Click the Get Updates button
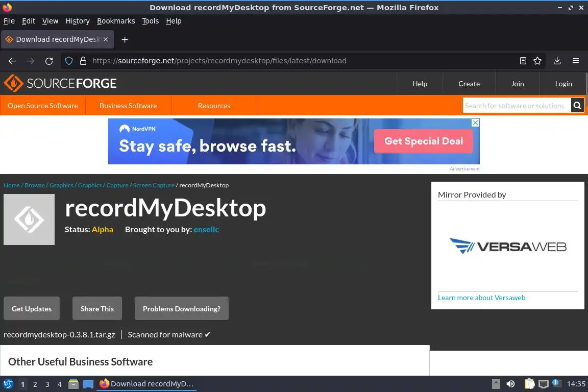Screen dimensions: 588x392 coord(32,309)
